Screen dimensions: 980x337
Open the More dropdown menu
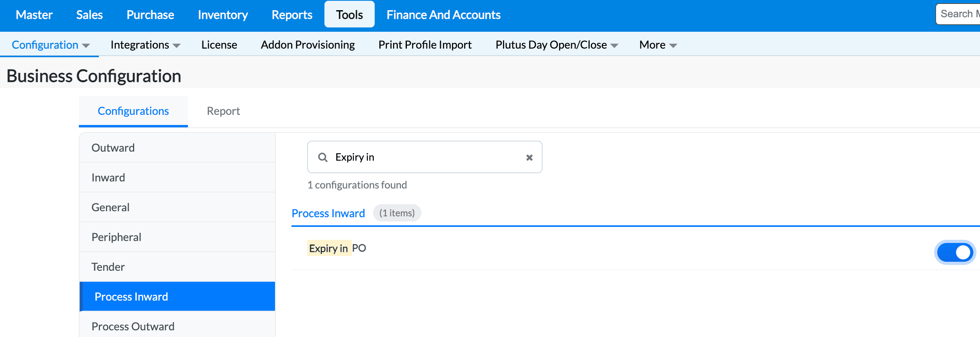pyautogui.click(x=658, y=45)
